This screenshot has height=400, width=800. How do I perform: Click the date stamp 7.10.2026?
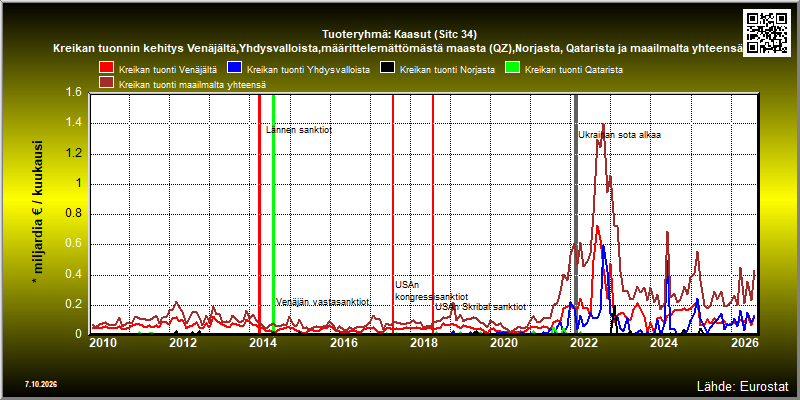[40, 384]
